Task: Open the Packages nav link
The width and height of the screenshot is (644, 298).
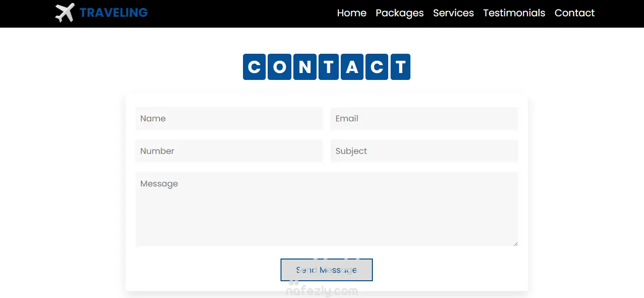Action: (x=400, y=13)
